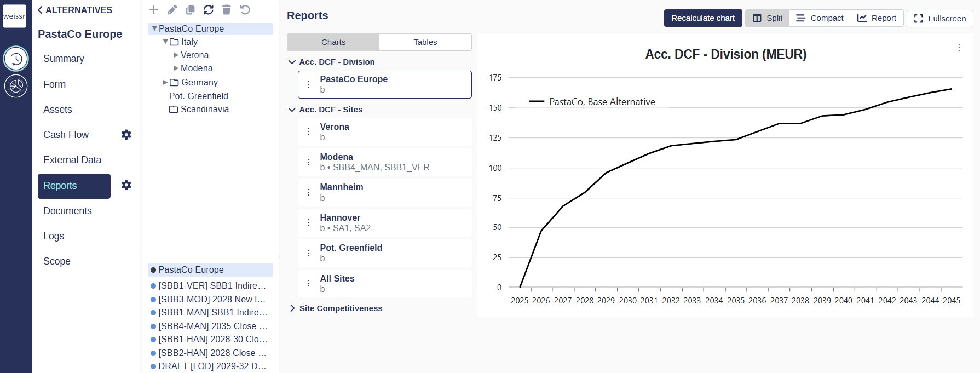Expand the Germany folder

tap(165, 82)
